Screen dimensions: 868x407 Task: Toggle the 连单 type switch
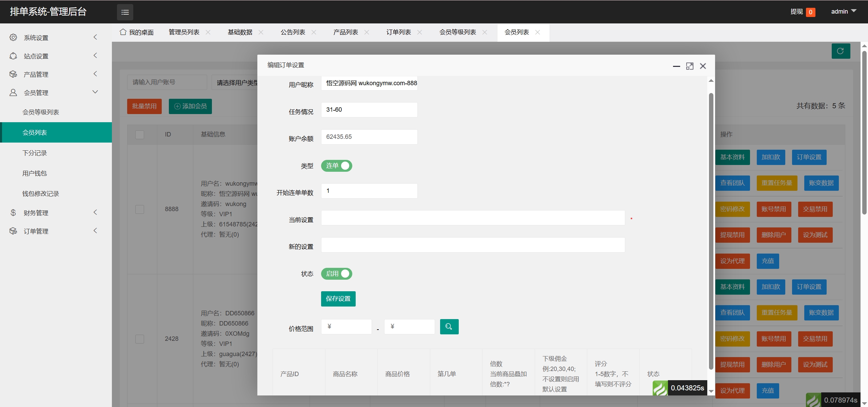click(336, 166)
